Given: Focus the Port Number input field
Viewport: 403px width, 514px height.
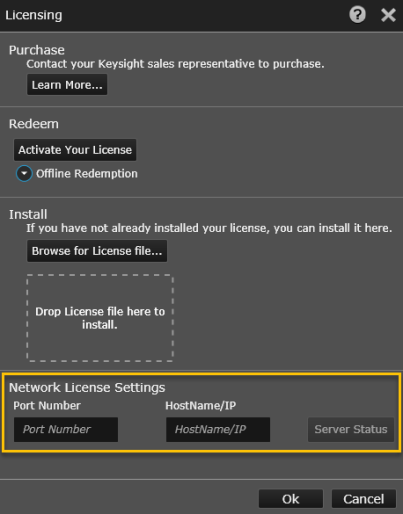Looking at the screenshot, I should click(66, 429).
